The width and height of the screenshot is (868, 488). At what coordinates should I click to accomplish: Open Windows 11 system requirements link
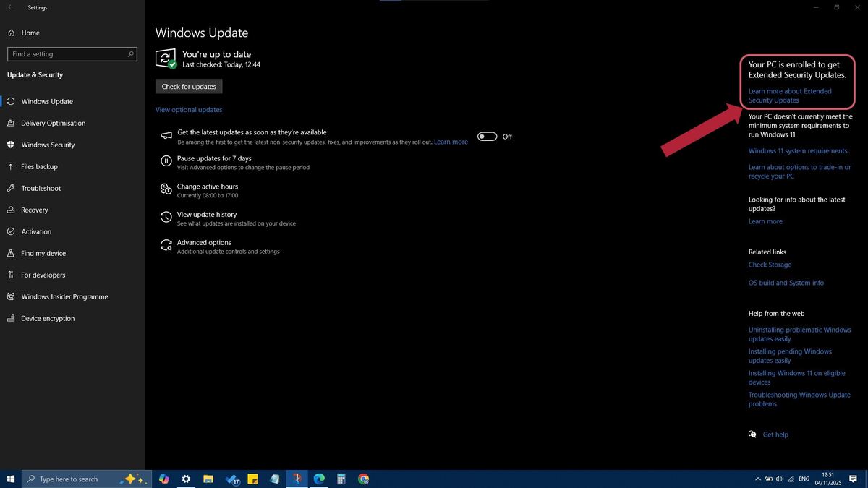tap(798, 151)
